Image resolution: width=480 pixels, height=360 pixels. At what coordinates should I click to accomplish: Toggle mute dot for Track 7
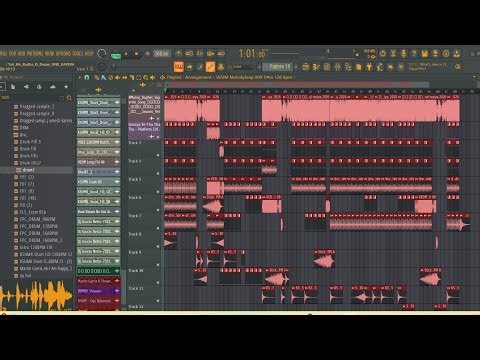pyautogui.click(x=158, y=228)
